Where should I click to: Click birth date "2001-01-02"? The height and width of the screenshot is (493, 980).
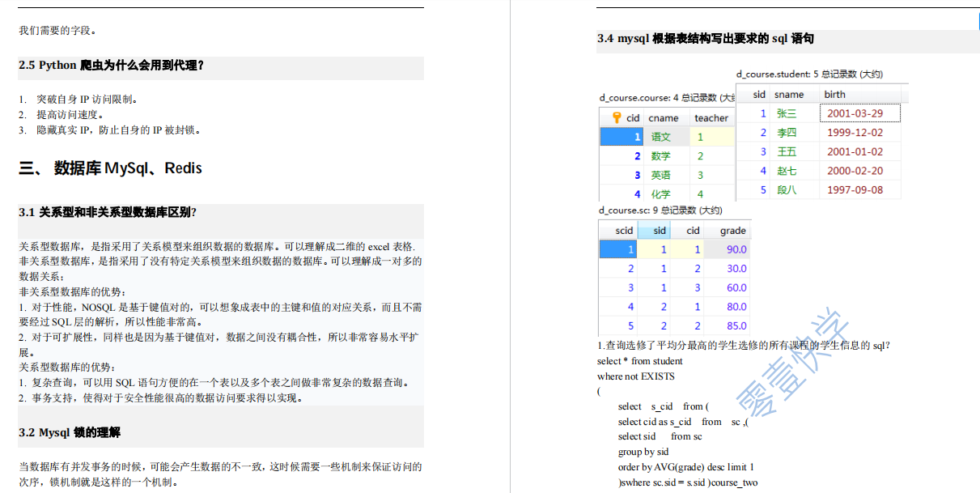coord(855,152)
